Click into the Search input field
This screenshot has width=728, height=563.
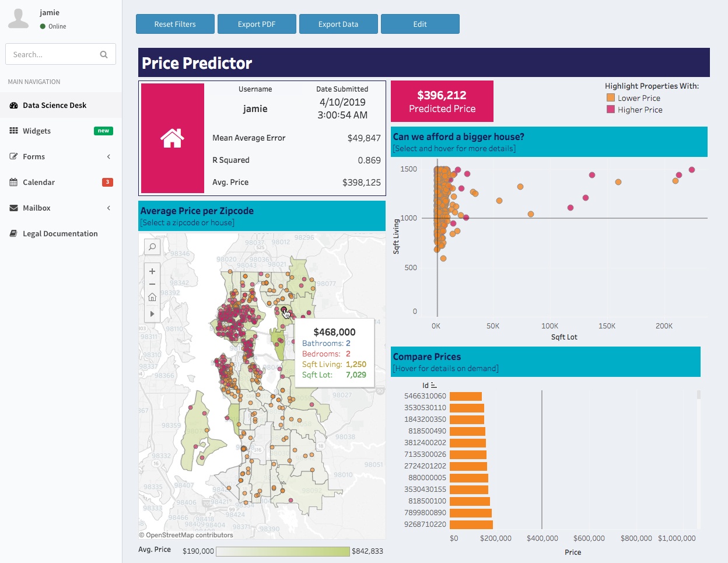52,54
